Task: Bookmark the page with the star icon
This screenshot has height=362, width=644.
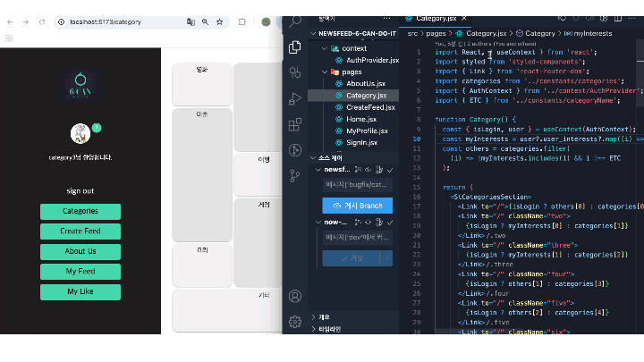Action: [x=220, y=21]
